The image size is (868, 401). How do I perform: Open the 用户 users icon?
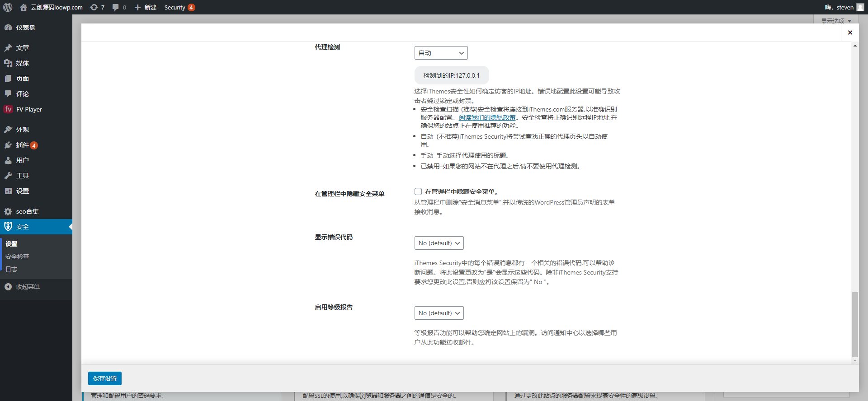[8, 160]
